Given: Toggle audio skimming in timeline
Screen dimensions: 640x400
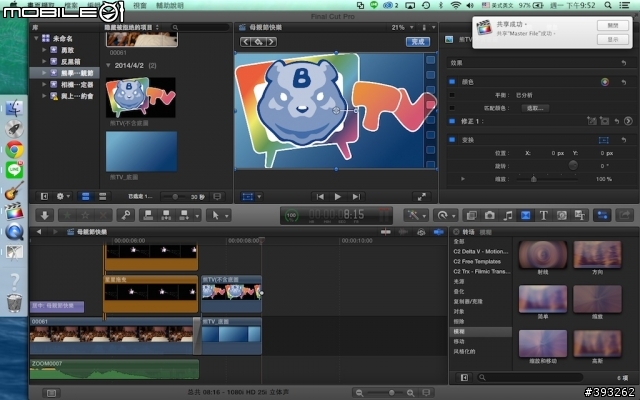Looking at the screenshot, I should point(403,232).
